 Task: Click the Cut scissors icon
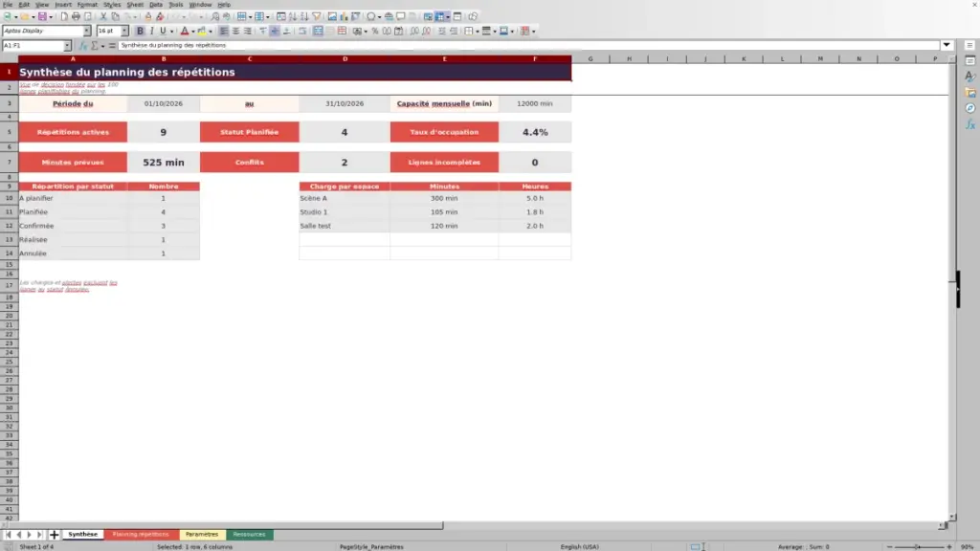(x=103, y=16)
